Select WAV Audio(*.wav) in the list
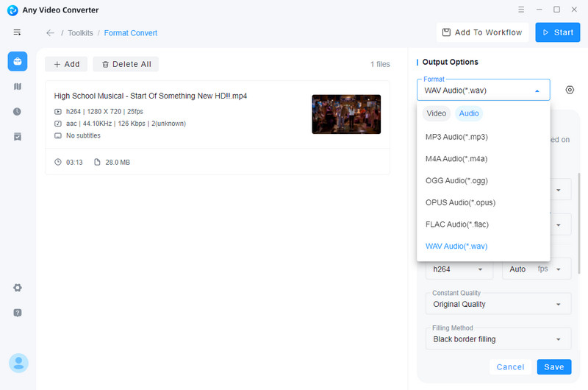The width and height of the screenshot is (588, 390). point(483,247)
